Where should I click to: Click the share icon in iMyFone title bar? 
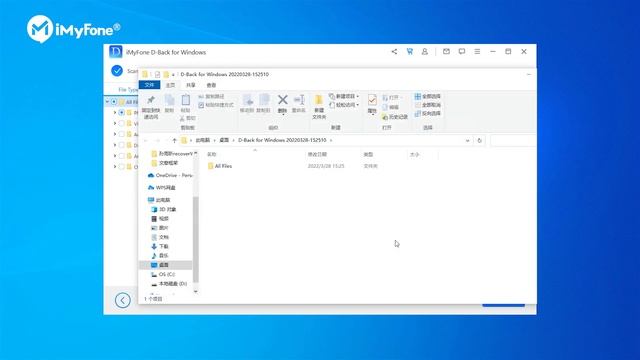394,52
